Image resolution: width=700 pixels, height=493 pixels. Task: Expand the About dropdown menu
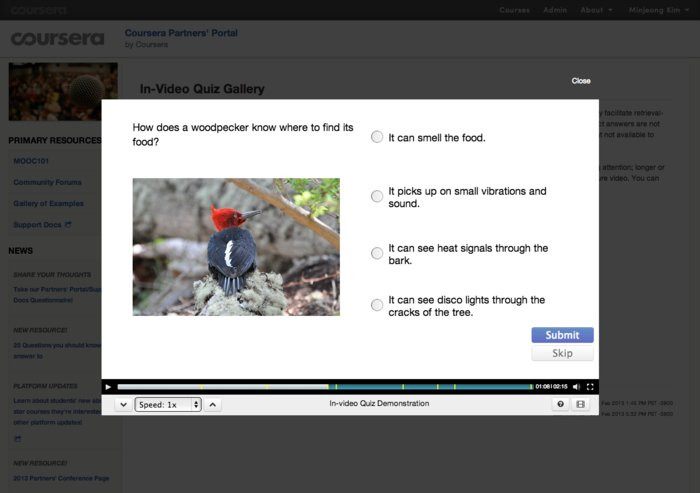(x=596, y=10)
